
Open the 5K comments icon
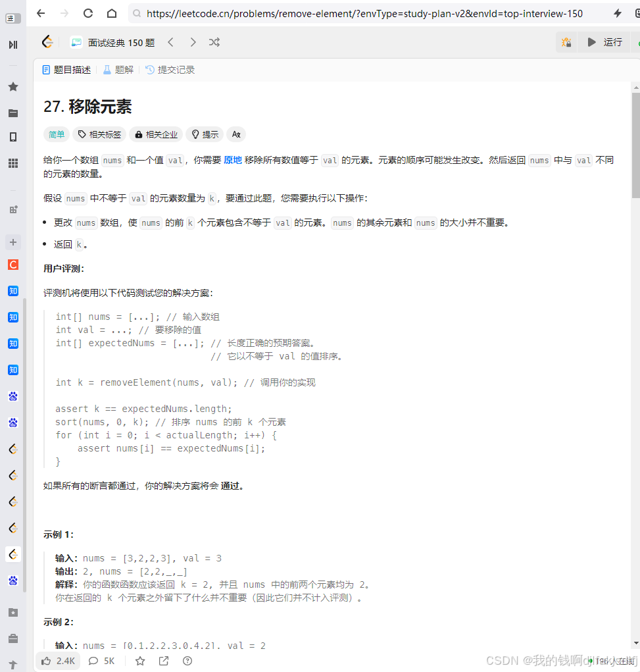click(x=101, y=661)
